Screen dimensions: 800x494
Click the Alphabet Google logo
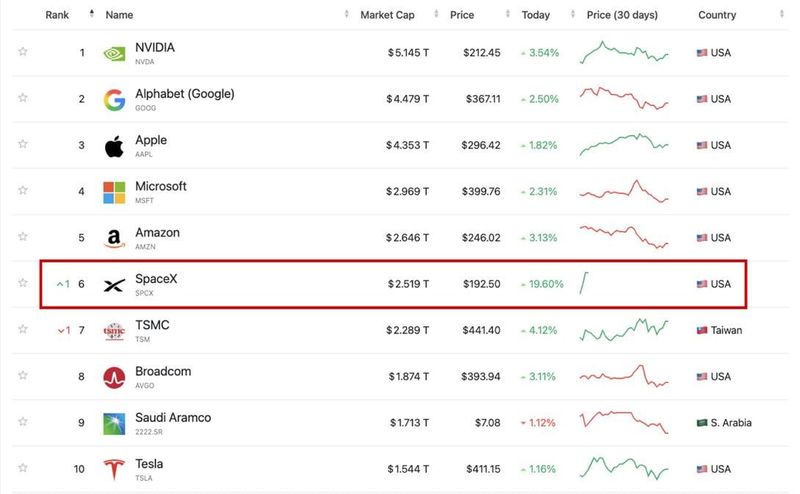[114, 100]
